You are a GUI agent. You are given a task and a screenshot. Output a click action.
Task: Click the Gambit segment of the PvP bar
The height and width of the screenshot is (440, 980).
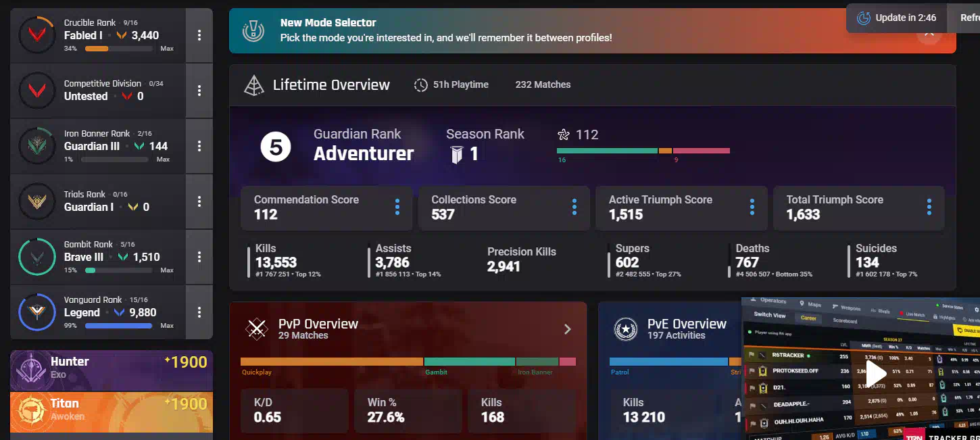(x=470, y=362)
